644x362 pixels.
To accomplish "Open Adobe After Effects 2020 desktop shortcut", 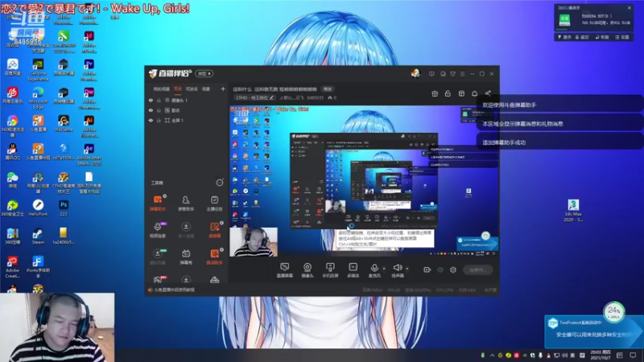I will click(x=89, y=154).
